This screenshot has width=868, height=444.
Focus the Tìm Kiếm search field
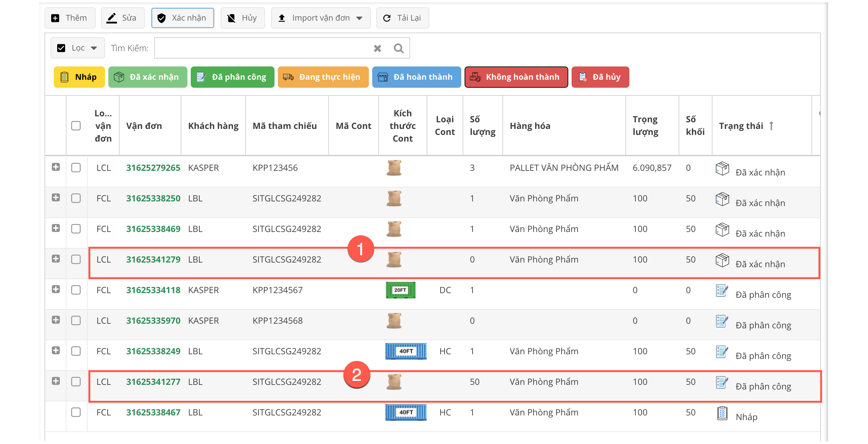click(263, 48)
